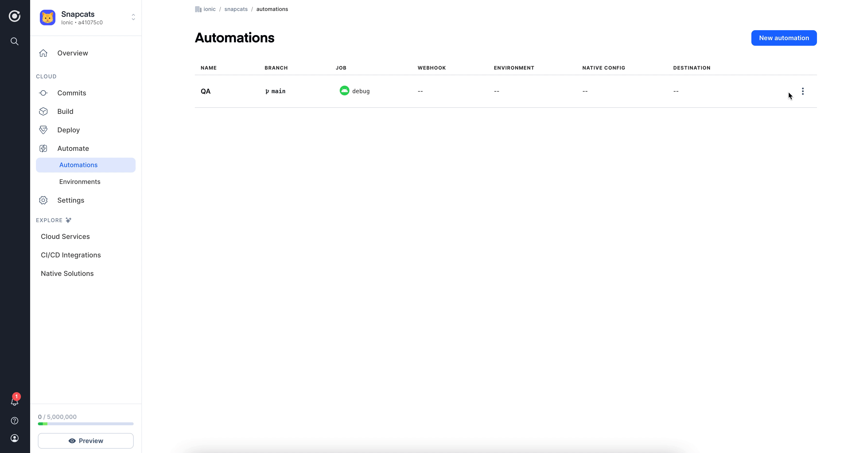Expand the ionic breadcrumb dropdown

[x=209, y=9]
